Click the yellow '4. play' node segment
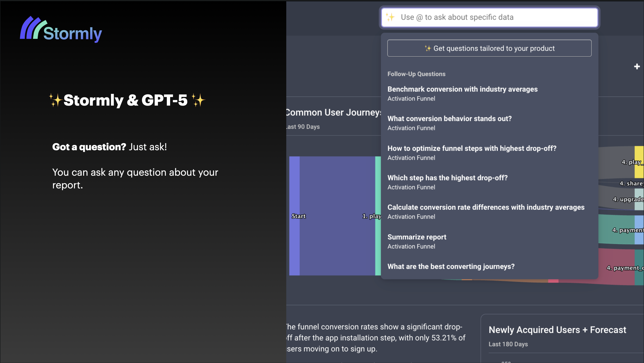The image size is (644, 363). (x=639, y=162)
